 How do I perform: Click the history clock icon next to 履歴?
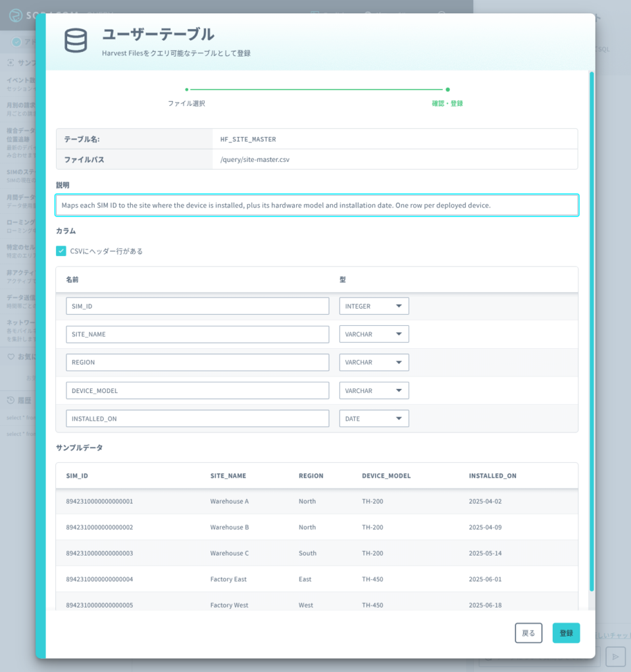11,400
